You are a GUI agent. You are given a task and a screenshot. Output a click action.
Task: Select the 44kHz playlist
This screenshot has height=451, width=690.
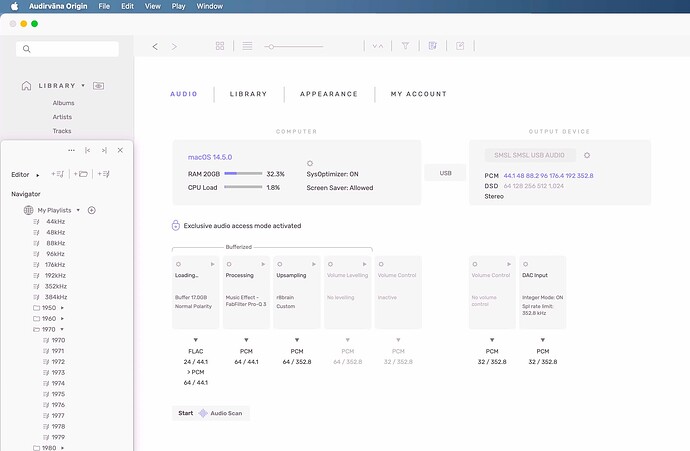coord(56,221)
